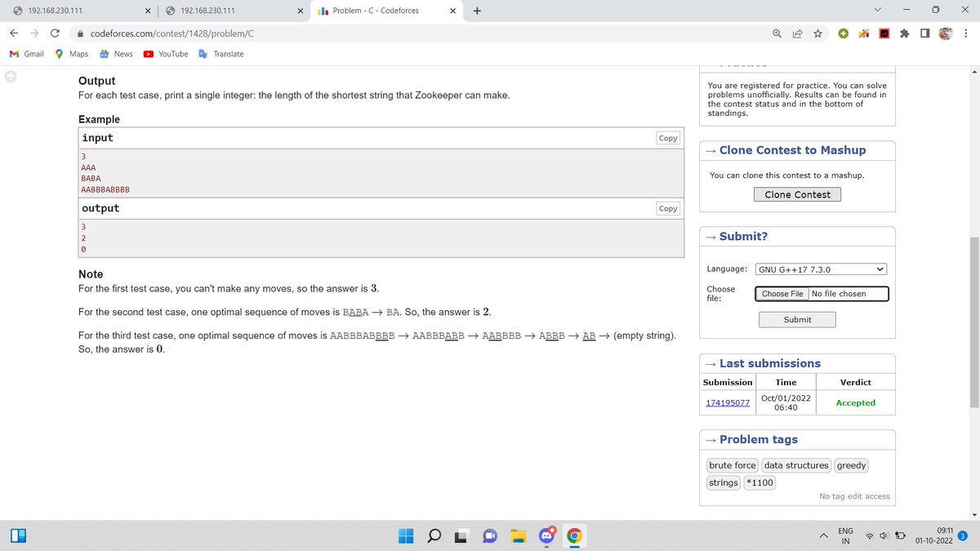Click the AABBBABBBB input line
The height and width of the screenshot is (551, 980).
(x=105, y=189)
